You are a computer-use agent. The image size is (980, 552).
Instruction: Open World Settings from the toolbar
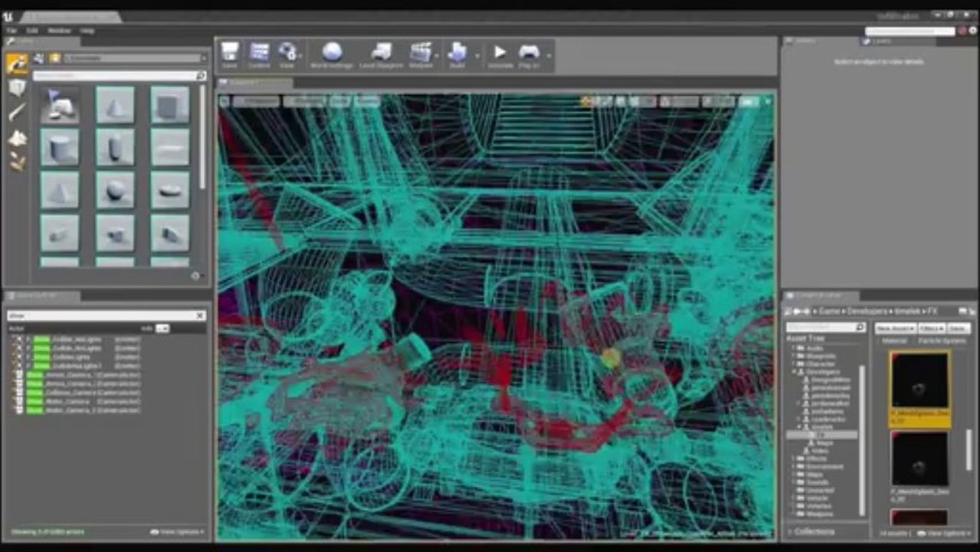332,55
